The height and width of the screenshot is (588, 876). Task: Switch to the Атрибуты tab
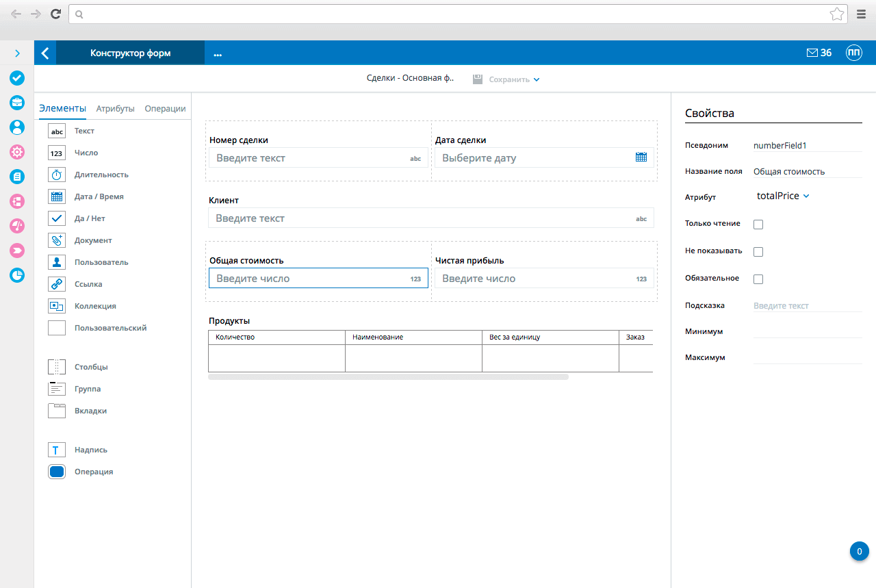[115, 108]
